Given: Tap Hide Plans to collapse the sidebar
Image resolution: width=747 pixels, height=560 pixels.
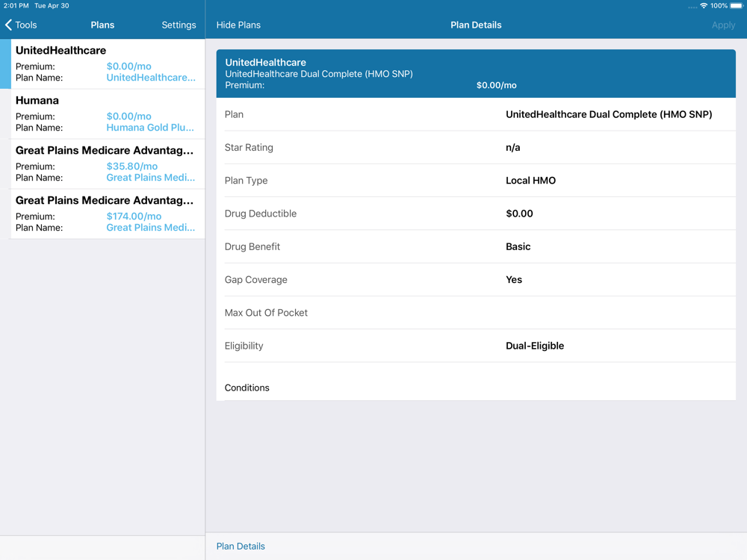Looking at the screenshot, I should tap(238, 25).
